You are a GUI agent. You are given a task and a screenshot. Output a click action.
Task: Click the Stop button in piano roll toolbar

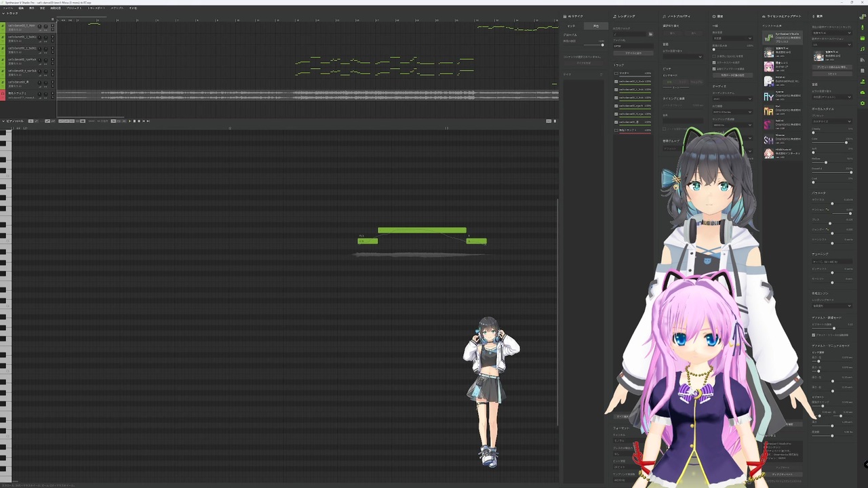pos(134,121)
